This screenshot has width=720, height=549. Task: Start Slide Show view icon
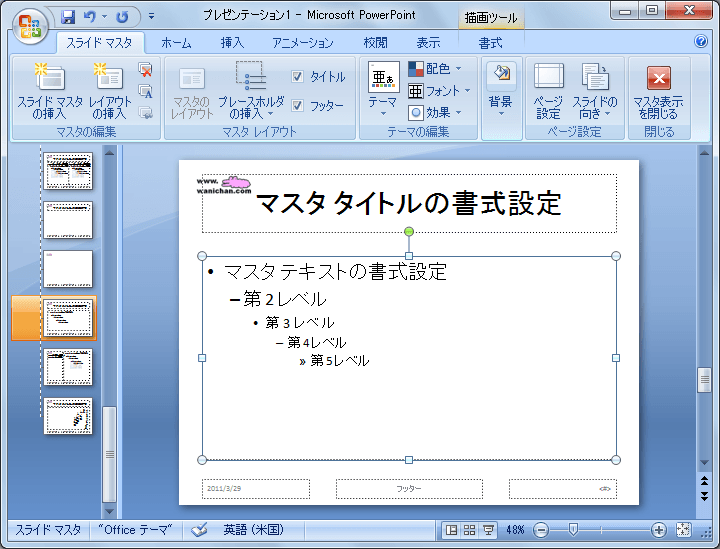tap(488, 531)
